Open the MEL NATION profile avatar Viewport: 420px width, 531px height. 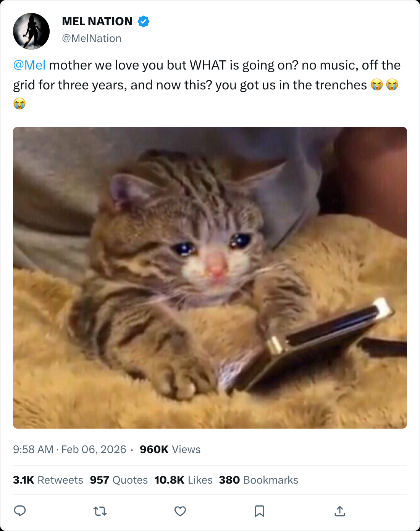[x=31, y=31]
